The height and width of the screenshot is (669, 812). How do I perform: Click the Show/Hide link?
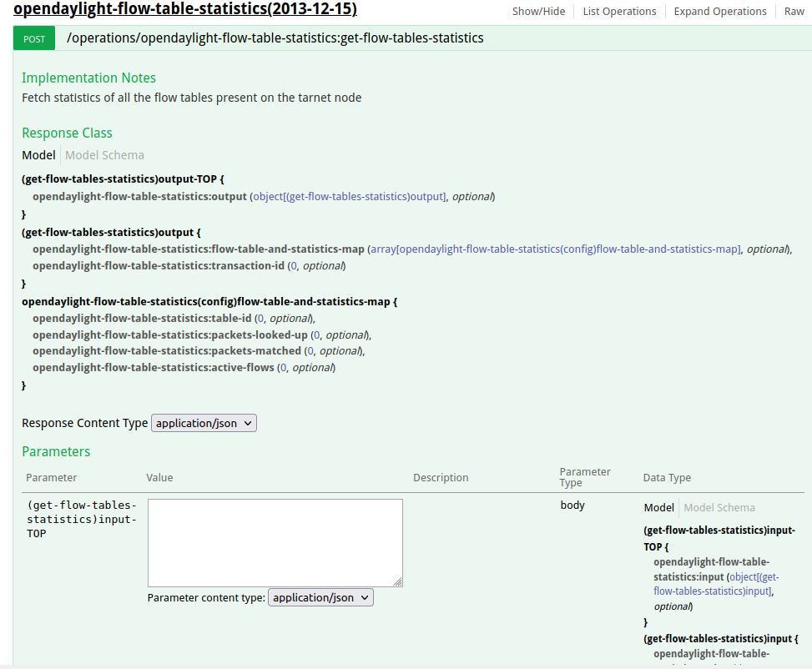pyautogui.click(x=538, y=12)
